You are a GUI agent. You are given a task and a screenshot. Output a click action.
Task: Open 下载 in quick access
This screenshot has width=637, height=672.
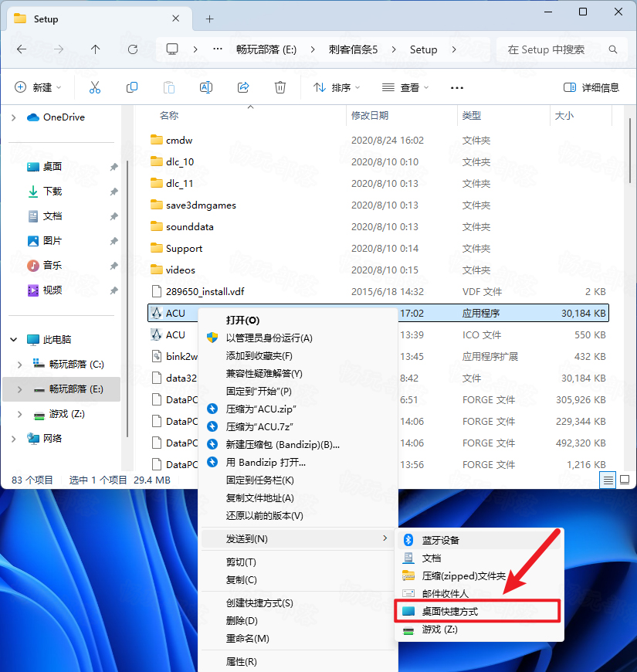[x=53, y=191]
